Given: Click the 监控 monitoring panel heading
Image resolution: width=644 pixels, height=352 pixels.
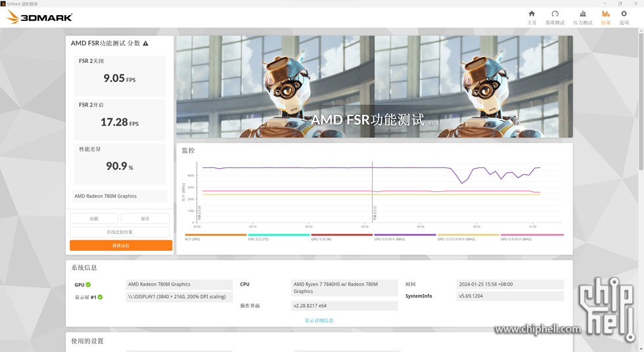Looking at the screenshot, I should [x=188, y=150].
